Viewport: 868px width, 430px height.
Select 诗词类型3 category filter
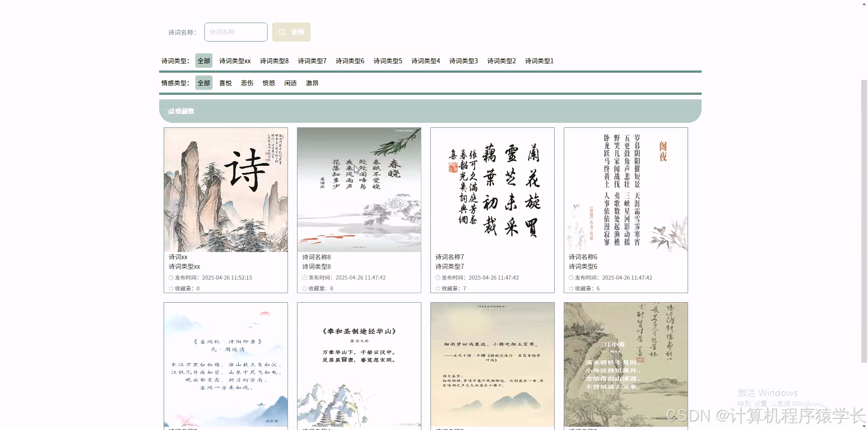[463, 61]
